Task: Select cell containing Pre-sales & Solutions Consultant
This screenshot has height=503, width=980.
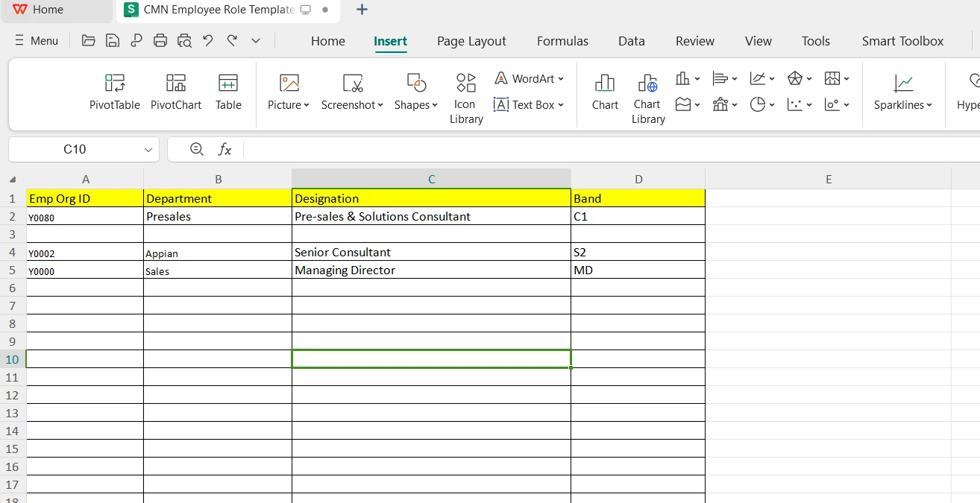Action: [x=431, y=216]
